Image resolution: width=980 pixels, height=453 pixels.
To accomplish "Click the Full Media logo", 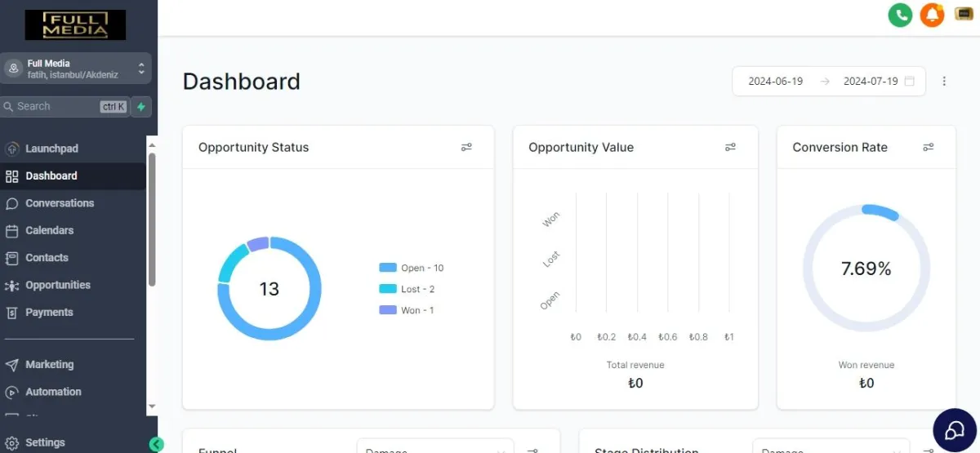I will tap(75, 24).
